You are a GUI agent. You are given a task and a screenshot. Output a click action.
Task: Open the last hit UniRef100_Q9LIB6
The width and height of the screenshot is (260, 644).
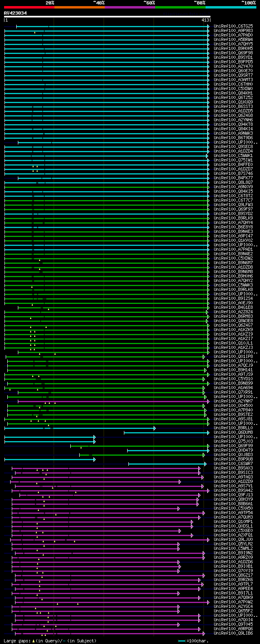(x=233, y=633)
